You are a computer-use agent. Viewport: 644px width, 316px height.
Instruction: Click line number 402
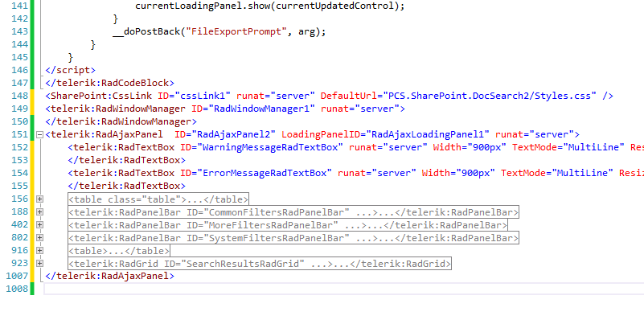(20, 225)
